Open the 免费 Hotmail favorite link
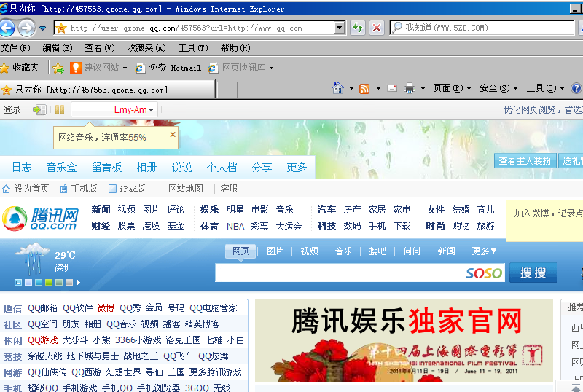The width and height of the screenshot is (583, 392). [x=168, y=68]
